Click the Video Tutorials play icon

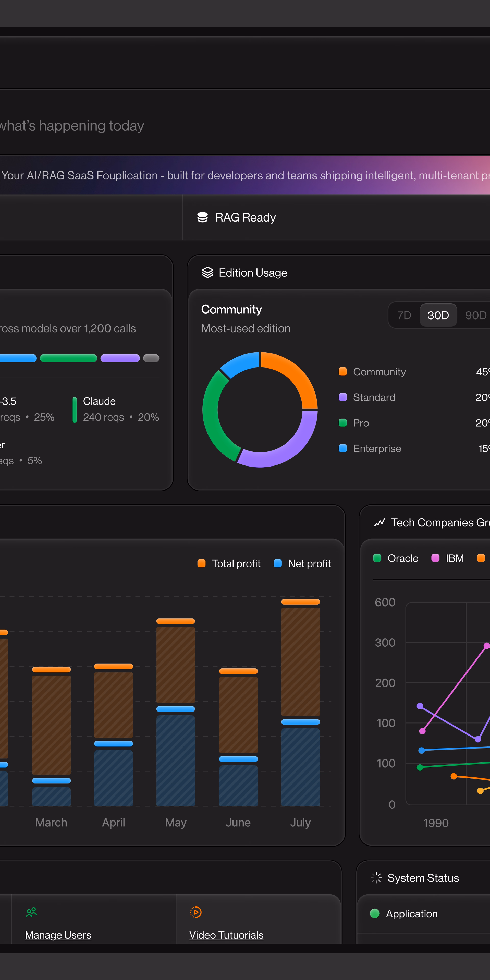click(x=195, y=912)
